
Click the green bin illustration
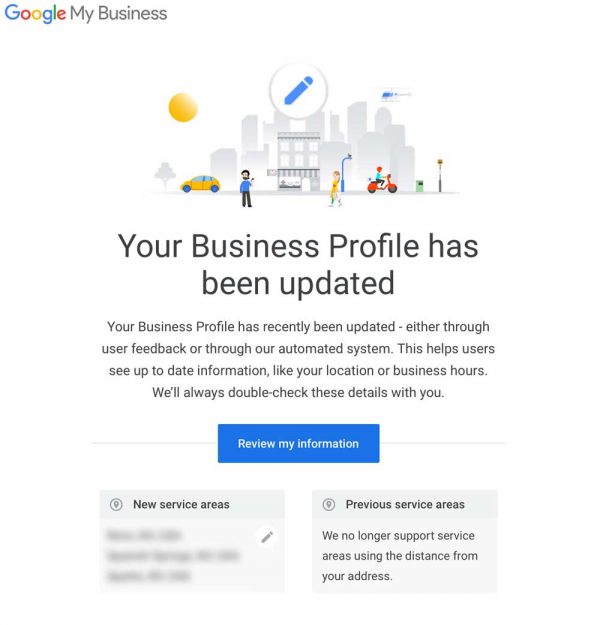coord(420,185)
